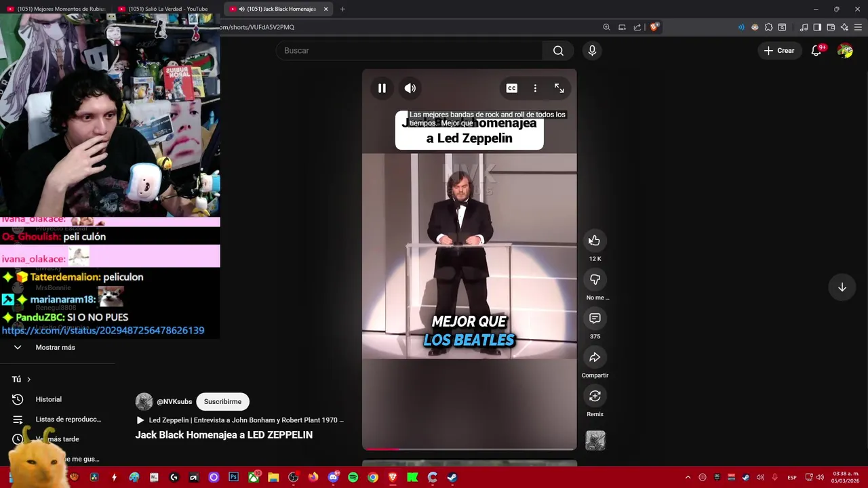Click the browser address bar URL

[x=258, y=27]
